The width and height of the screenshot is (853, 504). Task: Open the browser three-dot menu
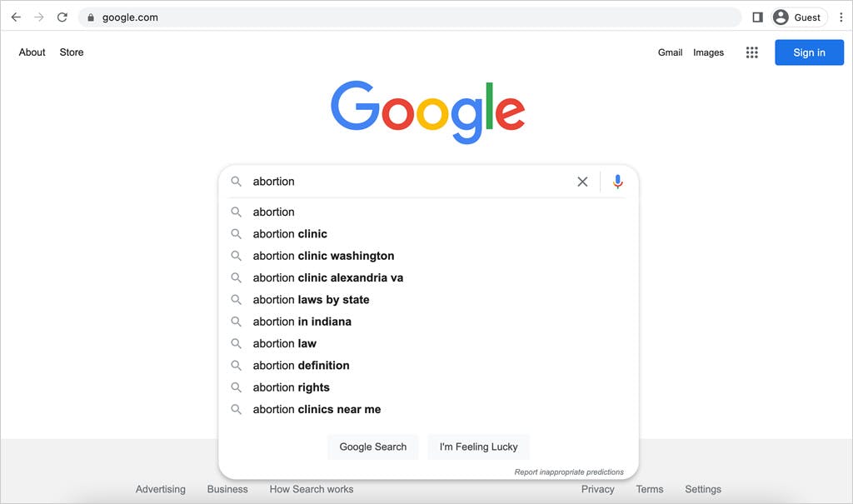point(841,17)
